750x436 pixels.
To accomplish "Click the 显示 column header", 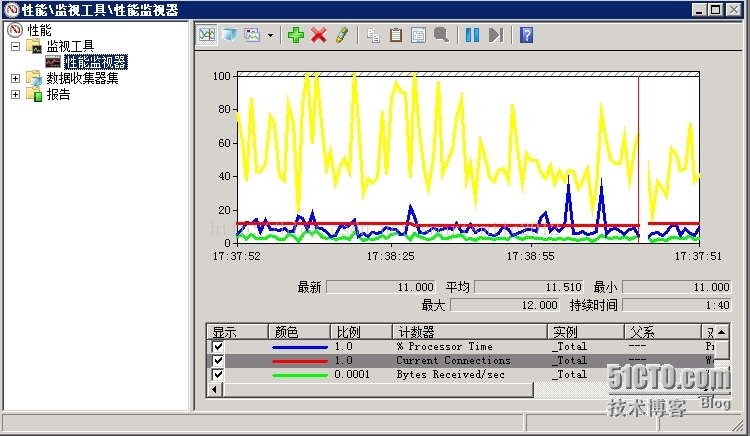I will [x=237, y=332].
